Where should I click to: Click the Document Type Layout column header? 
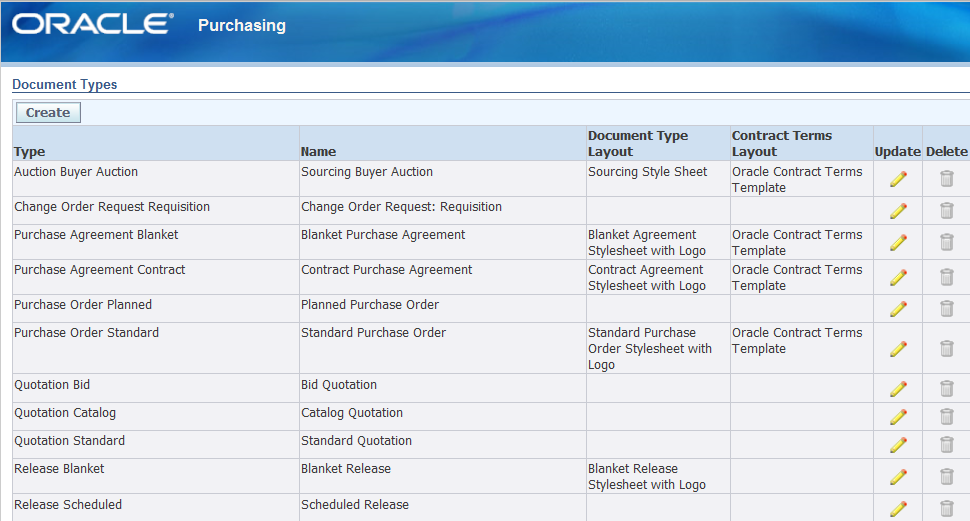point(637,143)
